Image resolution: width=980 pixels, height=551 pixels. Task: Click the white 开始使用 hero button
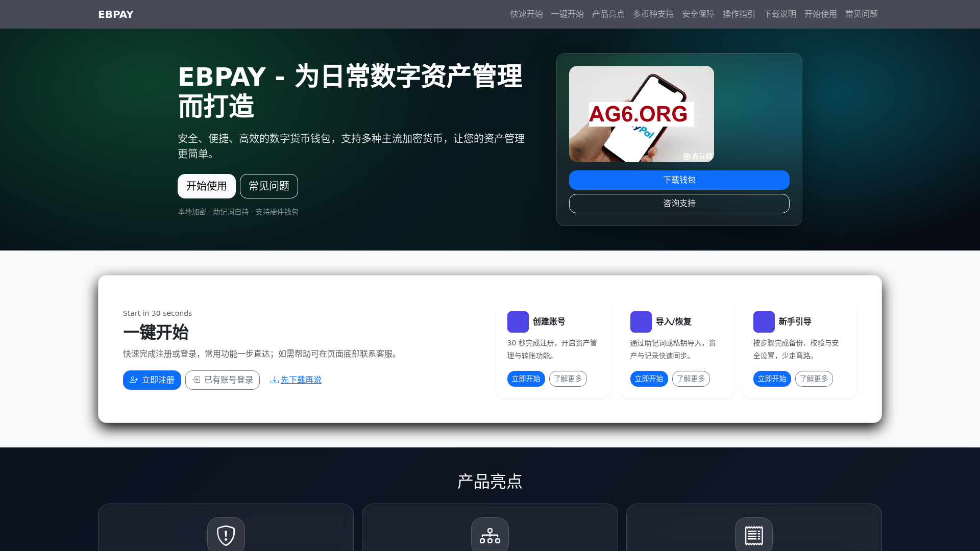207,186
